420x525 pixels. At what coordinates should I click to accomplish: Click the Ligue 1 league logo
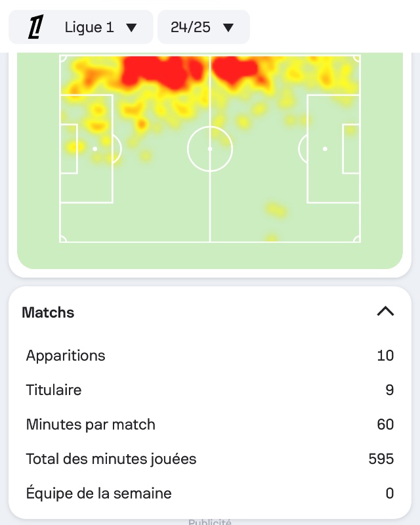pyautogui.click(x=35, y=28)
